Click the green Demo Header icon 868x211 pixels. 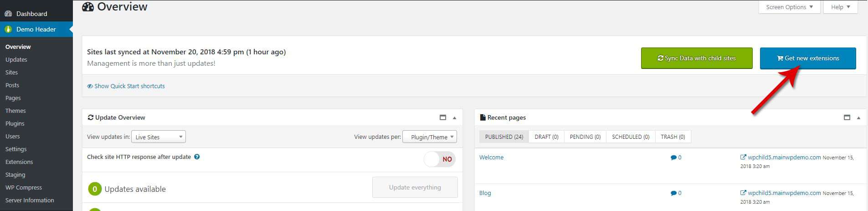click(8, 29)
